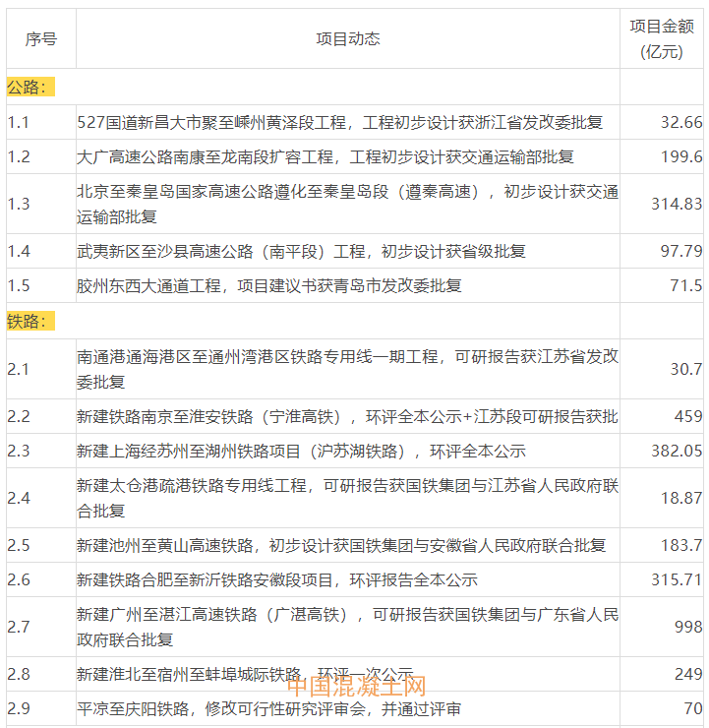Click the 项目动态 column header

(347, 38)
